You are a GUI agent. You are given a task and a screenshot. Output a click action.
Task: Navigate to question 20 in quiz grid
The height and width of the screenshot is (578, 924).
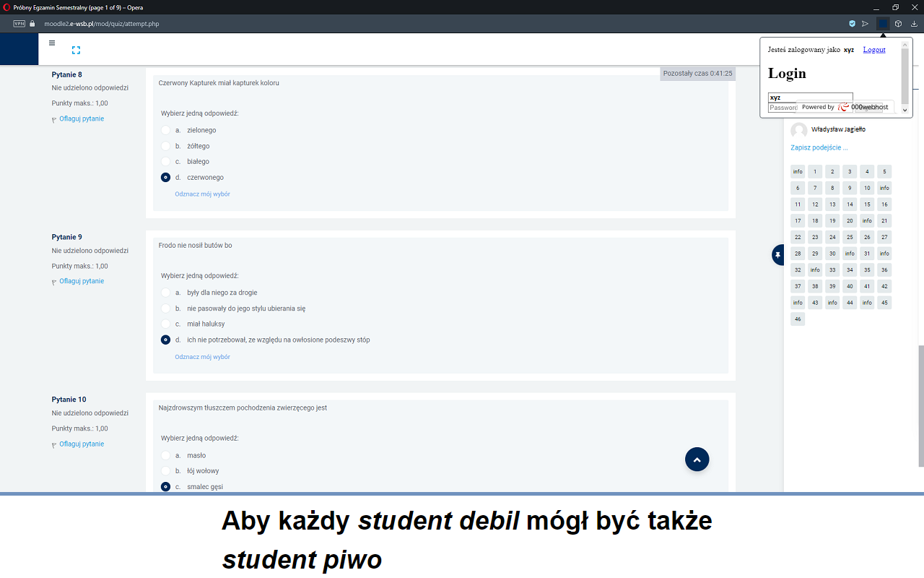click(x=850, y=220)
